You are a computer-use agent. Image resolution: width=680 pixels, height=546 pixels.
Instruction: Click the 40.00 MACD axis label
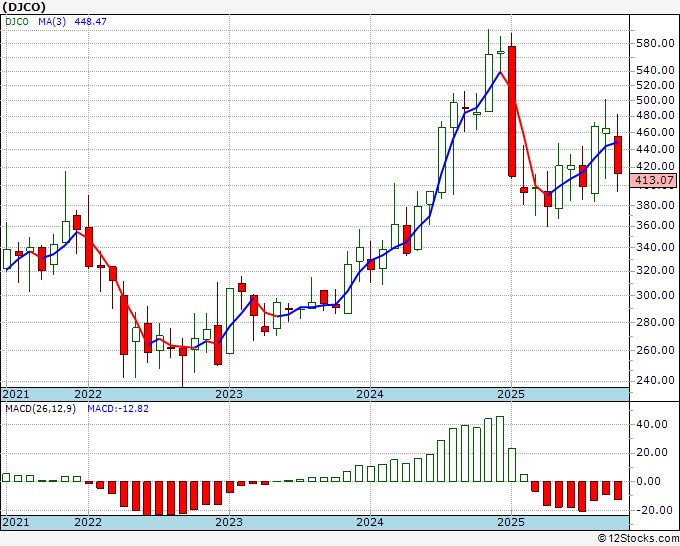click(x=653, y=424)
